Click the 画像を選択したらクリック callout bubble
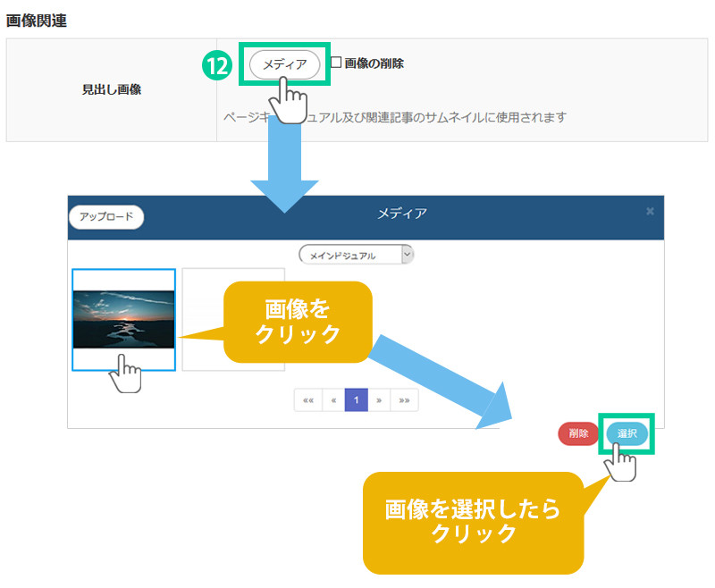 tap(472, 522)
